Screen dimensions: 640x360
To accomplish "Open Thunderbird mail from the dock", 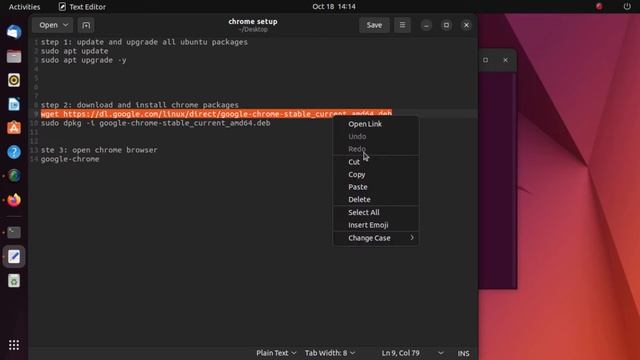I will tap(14, 32).
